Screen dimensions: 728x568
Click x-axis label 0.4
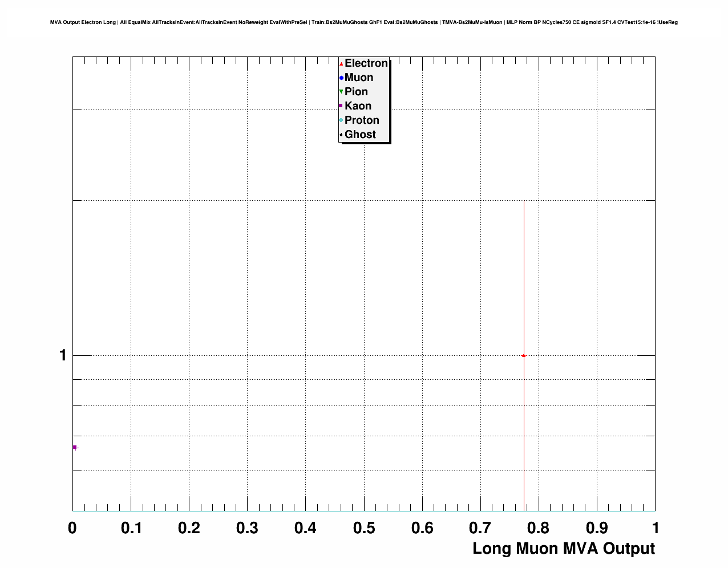tap(306, 528)
